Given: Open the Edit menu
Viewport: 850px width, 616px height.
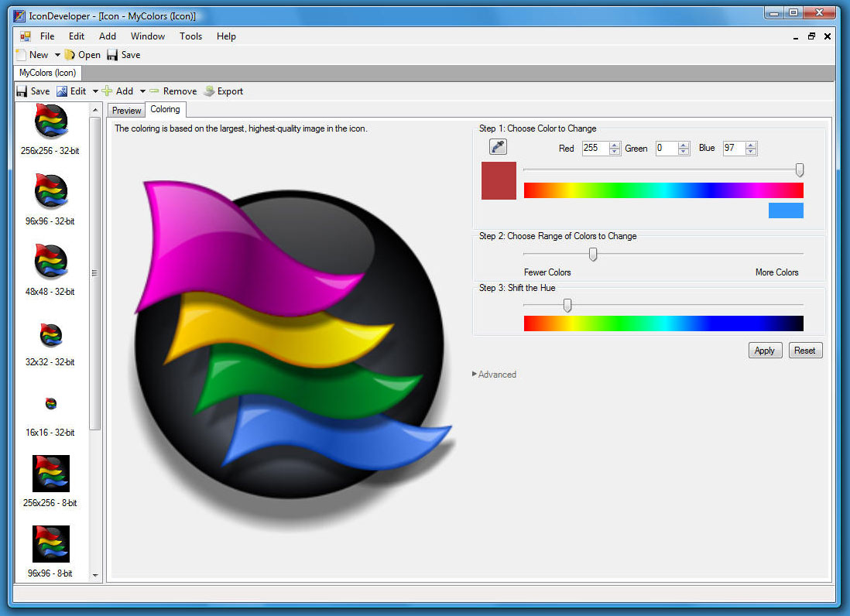Looking at the screenshot, I should click(x=77, y=36).
